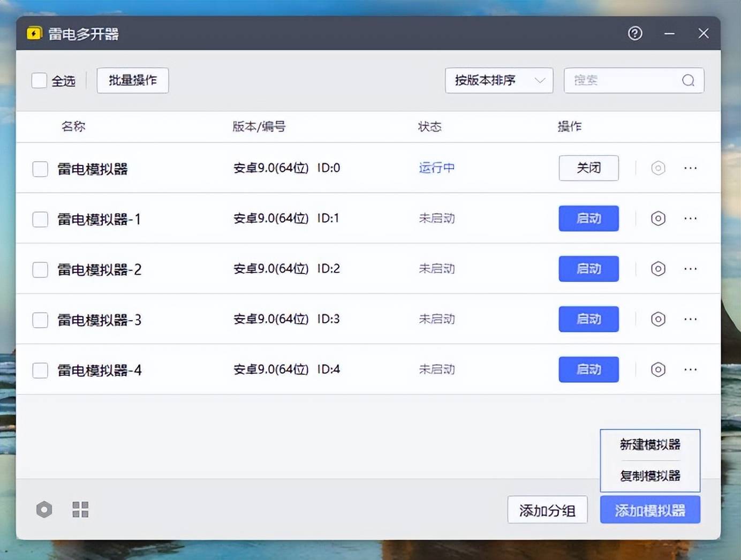Select 新建模拟器 from the popup menu
The image size is (741, 560).
tap(649, 444)
